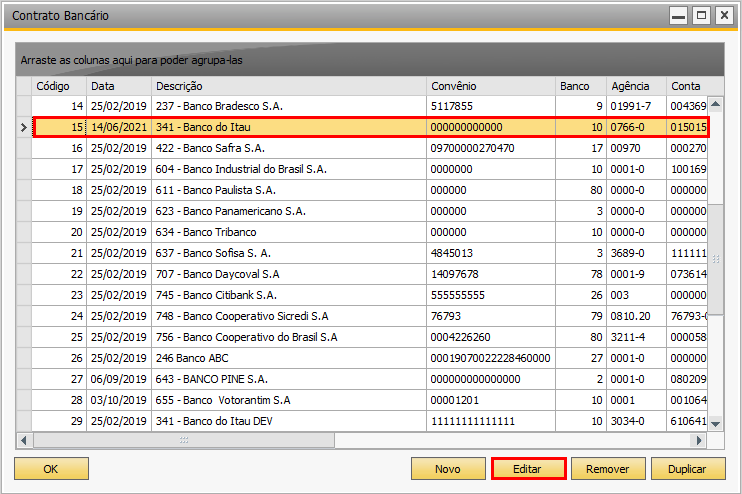Image resolution: width=742 pixels, height=494 pixels.
Task: Sort by the Agência column header
Action: tap(636, 86)
